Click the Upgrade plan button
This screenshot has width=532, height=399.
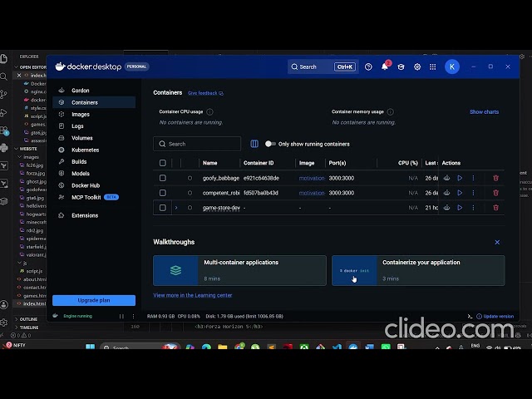pyautogui.click(x=94, y=300)
